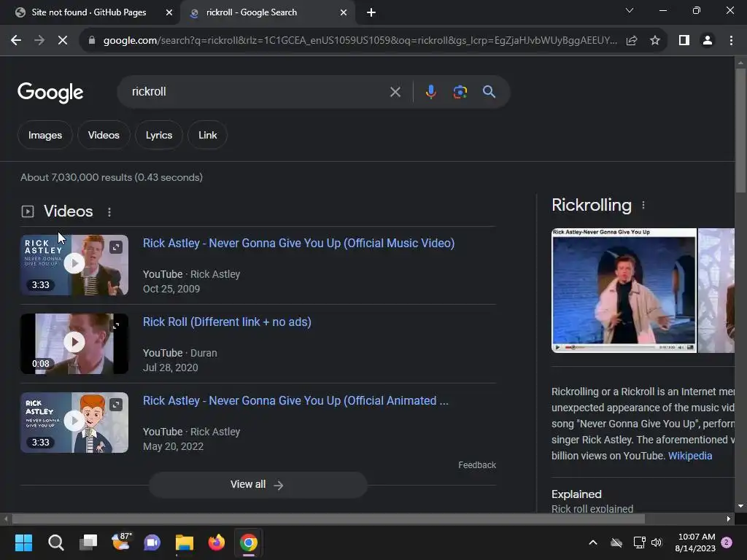Click Chrome icon on taskbar
Screen dimensions: 747x560
[x=249, y=542]
